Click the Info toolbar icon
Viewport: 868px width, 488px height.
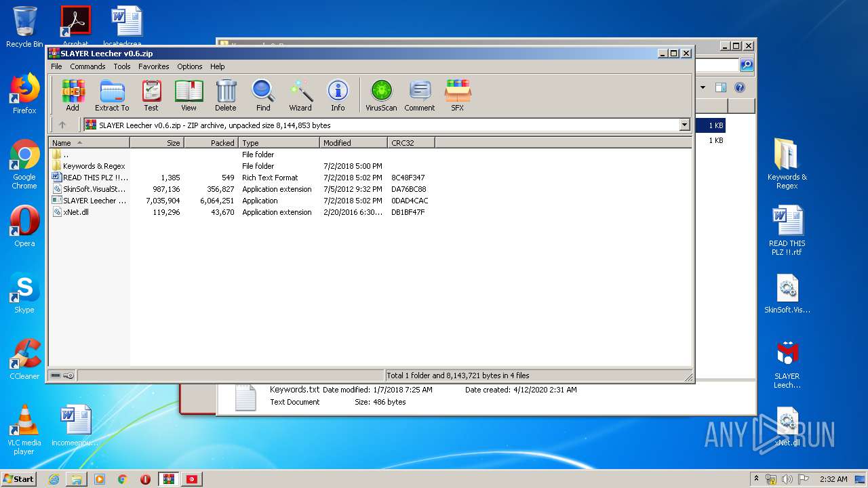(338, 95)
